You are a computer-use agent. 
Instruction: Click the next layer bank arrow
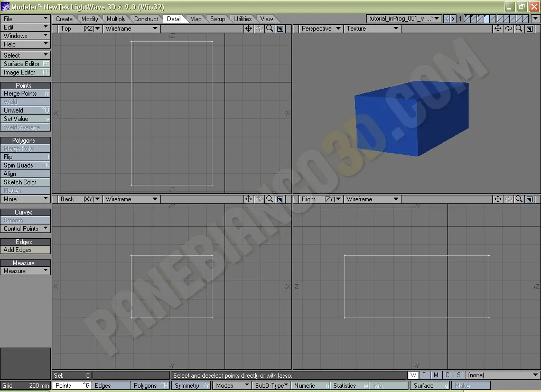tap(453, 18)
